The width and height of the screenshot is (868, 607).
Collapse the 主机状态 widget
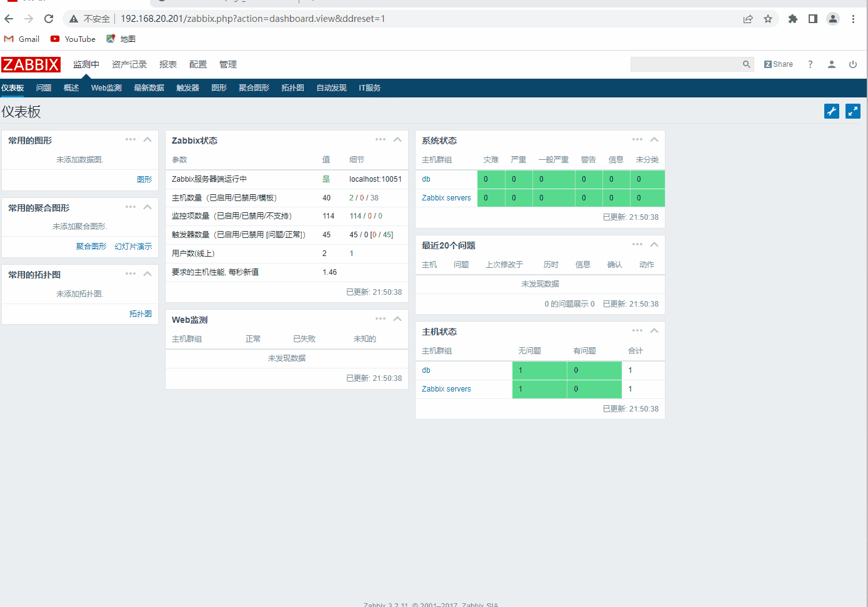click(x=654, y=331)
